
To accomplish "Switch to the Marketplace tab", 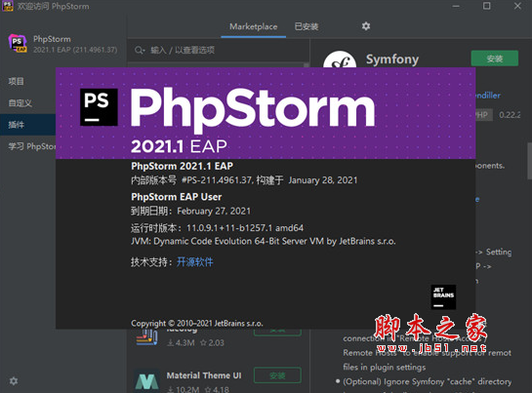I will 253,26.
